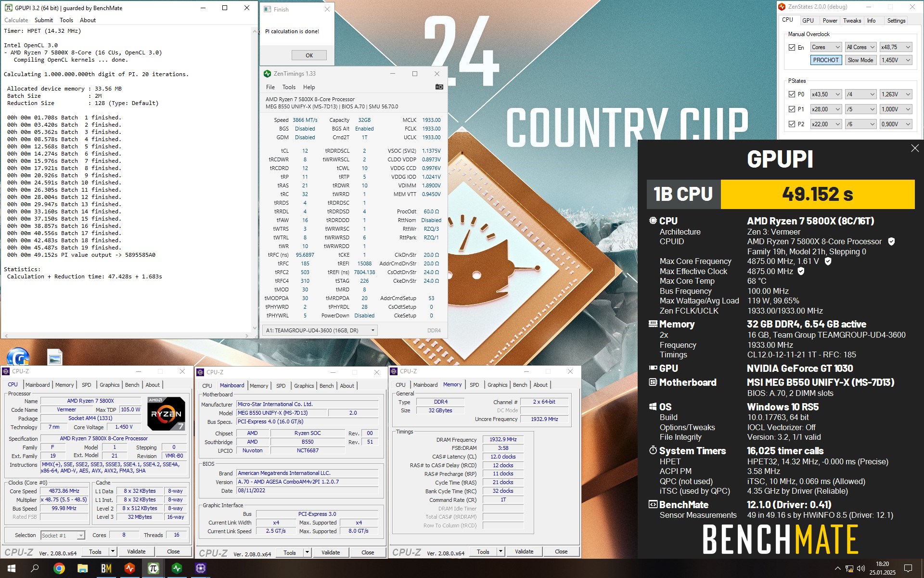The width and height of the screenshot is (924, 578).
Task: Click Max Effective Clock verified shield
Action: pos(801,271)
